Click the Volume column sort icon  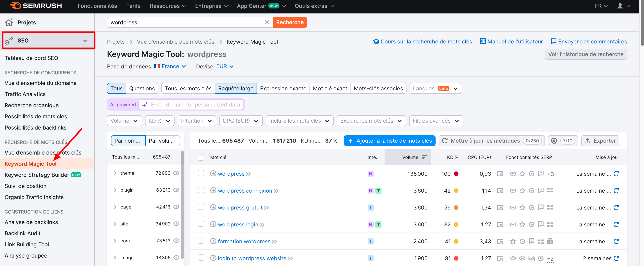(424, 157)
